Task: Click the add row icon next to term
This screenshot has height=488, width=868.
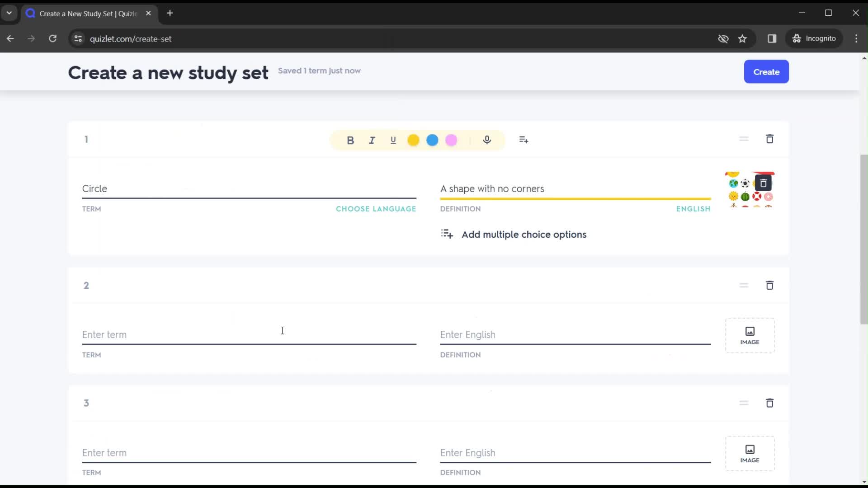Action: [x=524, y=140]
